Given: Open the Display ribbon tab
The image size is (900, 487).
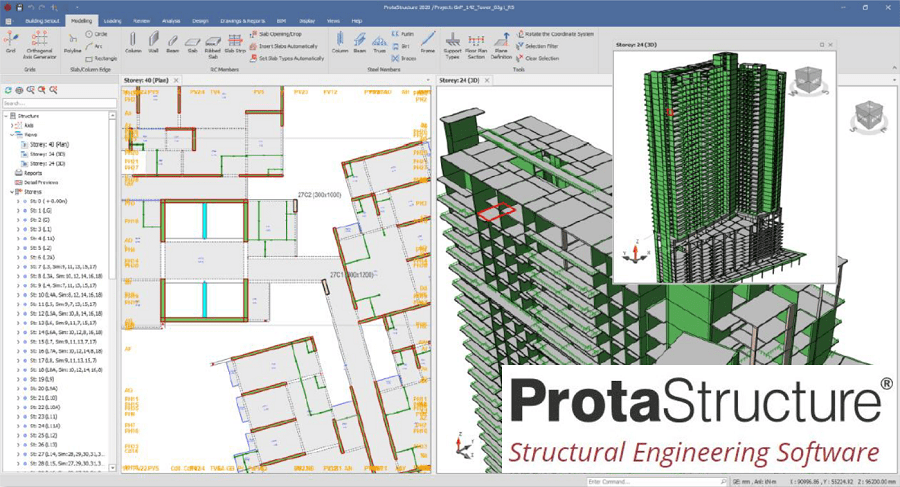Looking at the screenshot, I should point(307,21).
